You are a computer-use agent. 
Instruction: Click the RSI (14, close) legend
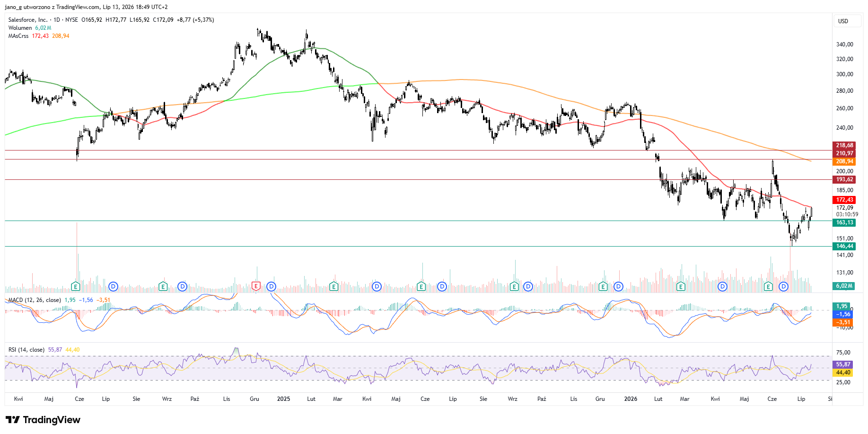[26, 350]
